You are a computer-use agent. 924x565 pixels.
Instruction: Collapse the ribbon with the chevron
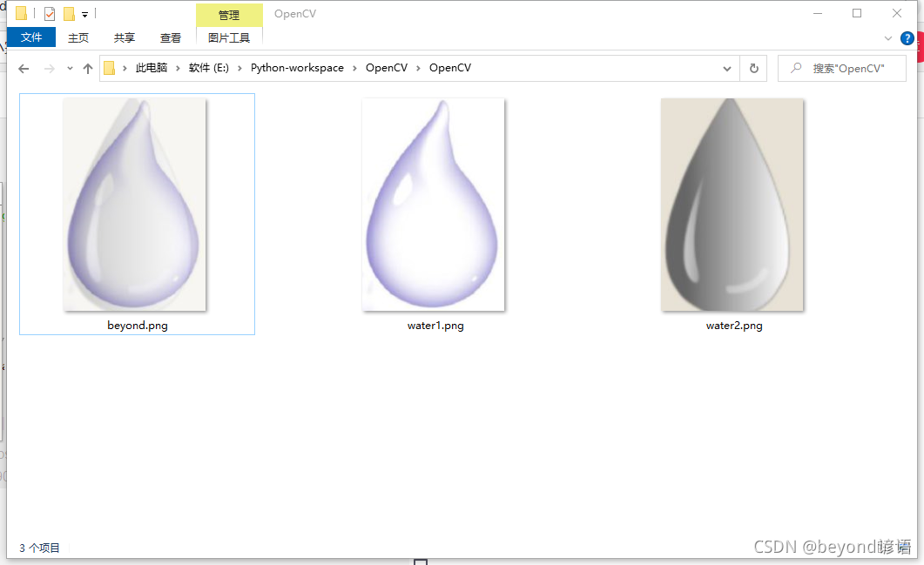pos(887,38)
